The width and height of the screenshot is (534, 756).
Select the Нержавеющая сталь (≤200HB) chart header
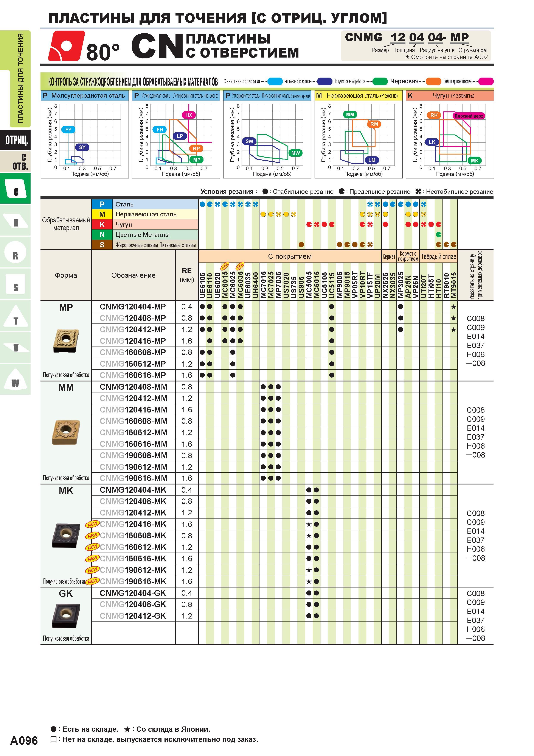pos(358,96)
